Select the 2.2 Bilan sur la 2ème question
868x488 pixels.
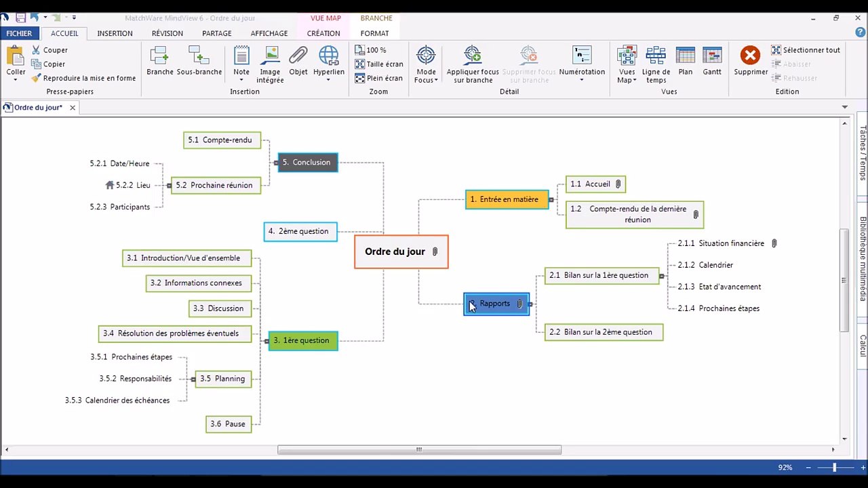604,332
